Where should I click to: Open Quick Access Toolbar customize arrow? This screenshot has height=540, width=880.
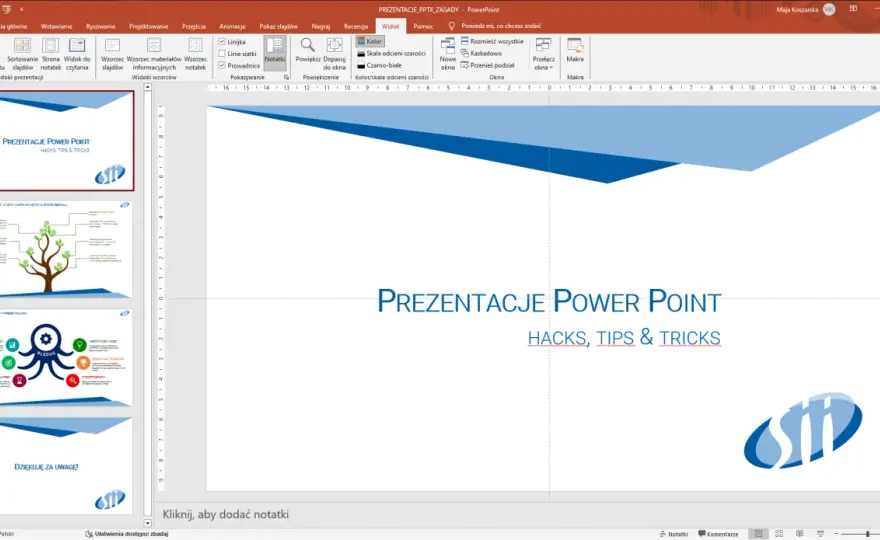point(21,10)
